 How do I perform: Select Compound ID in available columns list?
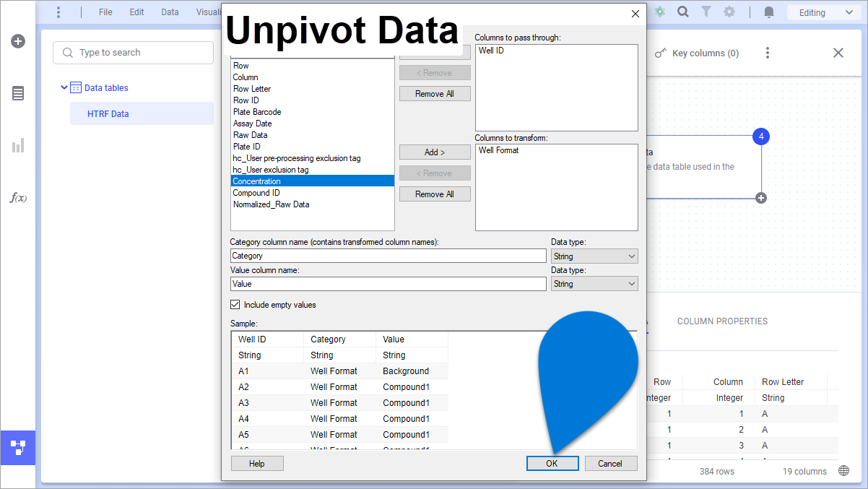point(256,193)
